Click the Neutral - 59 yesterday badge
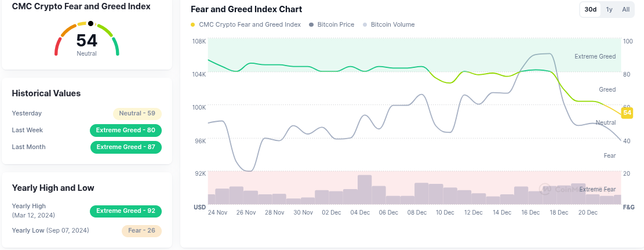Image resolution: width=644 pixels, height=250 pixels. pyautogui.click(x=137, y=114)
